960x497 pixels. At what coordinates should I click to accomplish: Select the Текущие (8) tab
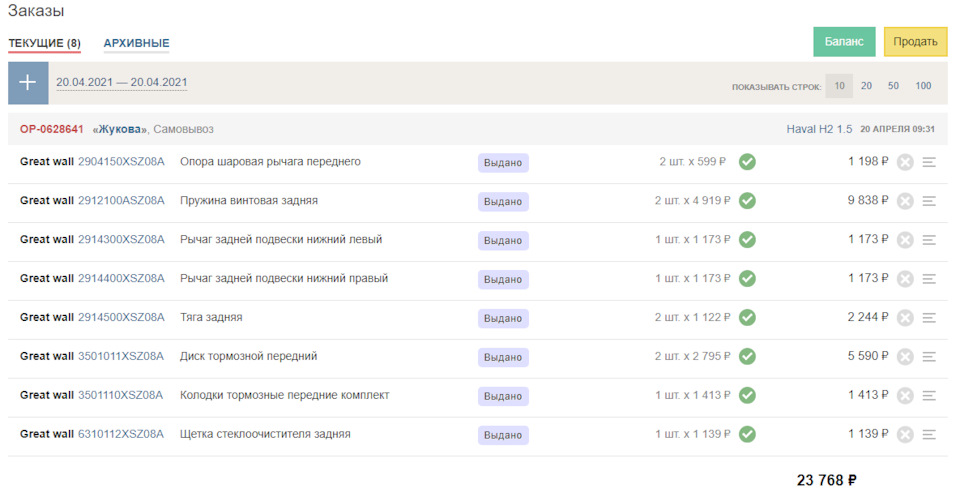[44, 43]
